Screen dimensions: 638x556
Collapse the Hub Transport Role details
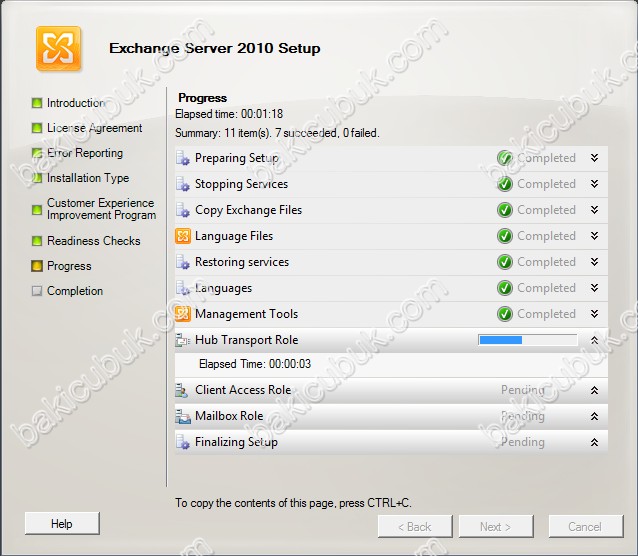coord(594,340)
